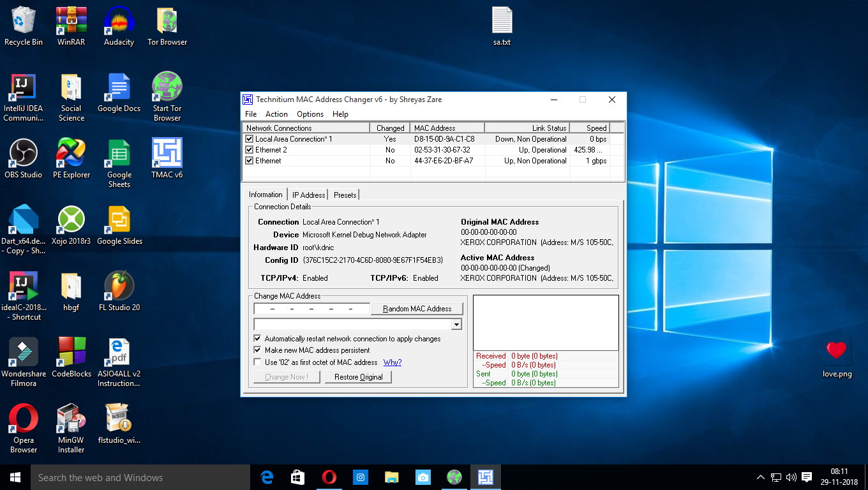Viewport: 868px width, 490px height.
Task: Open the Windows Start button
Action: (15, 477)
